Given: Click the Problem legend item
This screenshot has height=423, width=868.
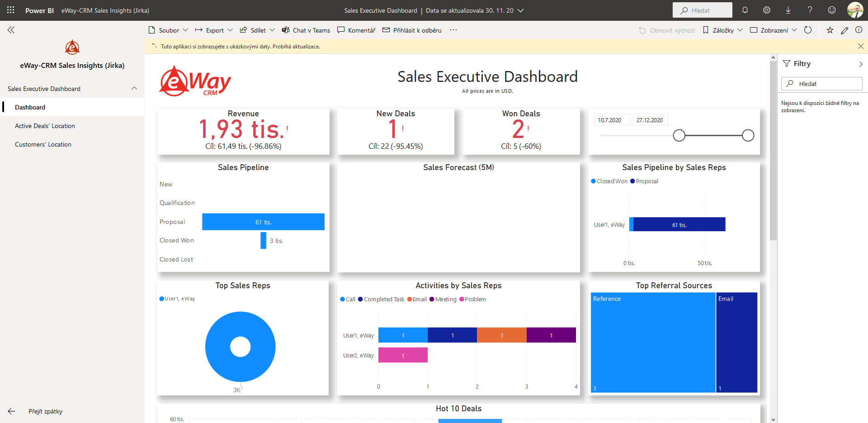Looking at the screenshot, I should coord(473,299).
